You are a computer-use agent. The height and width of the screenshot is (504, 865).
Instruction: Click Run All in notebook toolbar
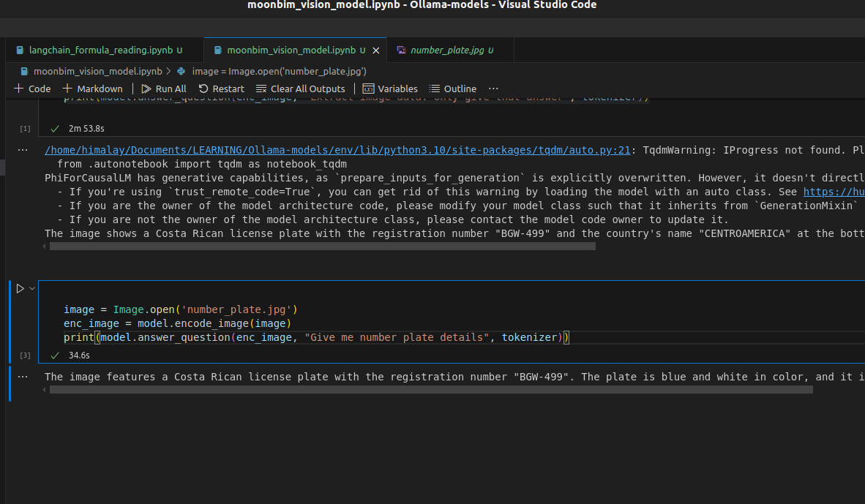(164, 89)
